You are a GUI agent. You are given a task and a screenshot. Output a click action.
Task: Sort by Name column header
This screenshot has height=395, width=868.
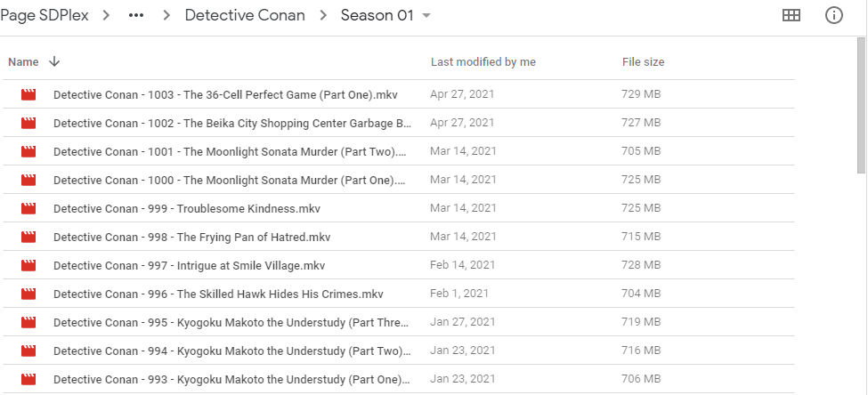[23, 62]
